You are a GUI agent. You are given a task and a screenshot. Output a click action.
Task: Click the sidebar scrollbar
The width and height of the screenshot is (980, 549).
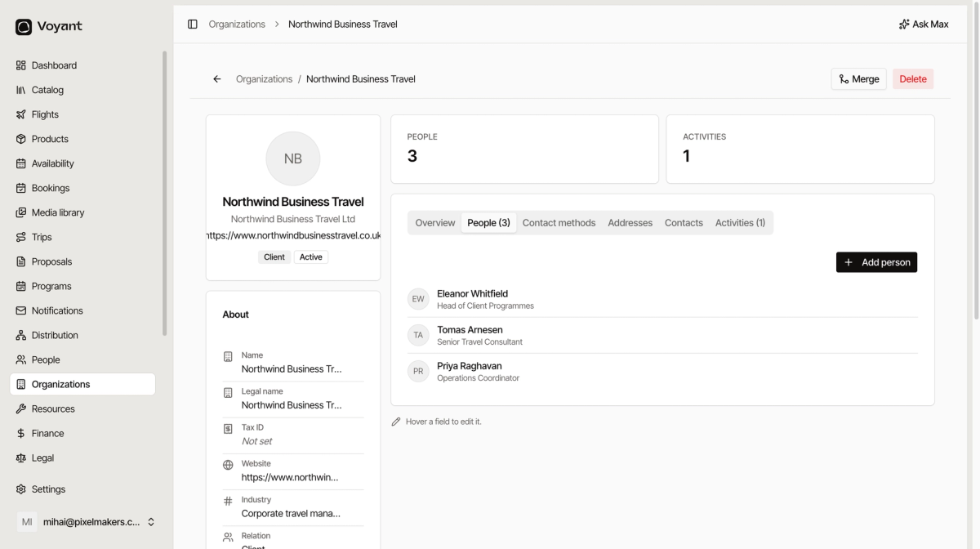click(165, 194)
